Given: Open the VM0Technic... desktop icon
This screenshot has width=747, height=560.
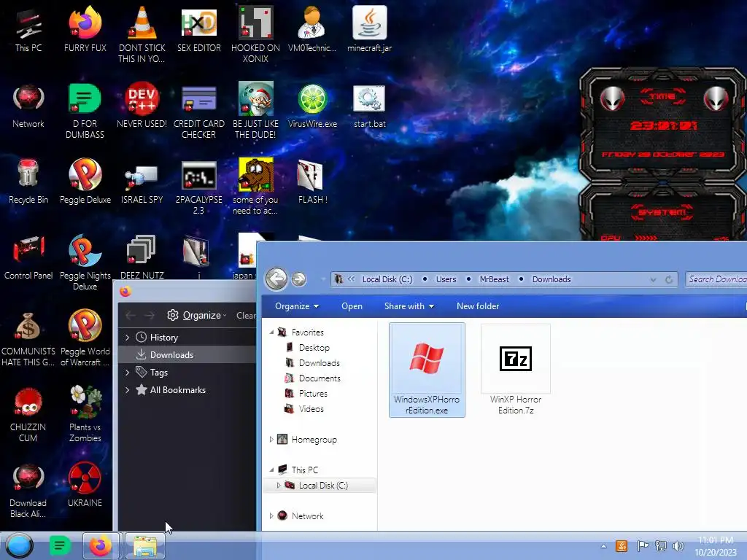Looking at the screenshot, I should [x=312, y=29].
